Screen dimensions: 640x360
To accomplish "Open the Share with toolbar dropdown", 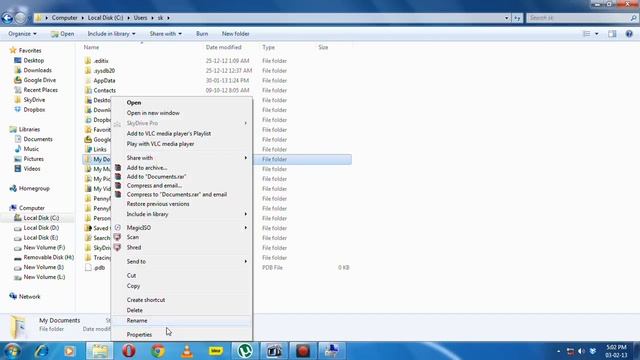I will pos(165,34).
